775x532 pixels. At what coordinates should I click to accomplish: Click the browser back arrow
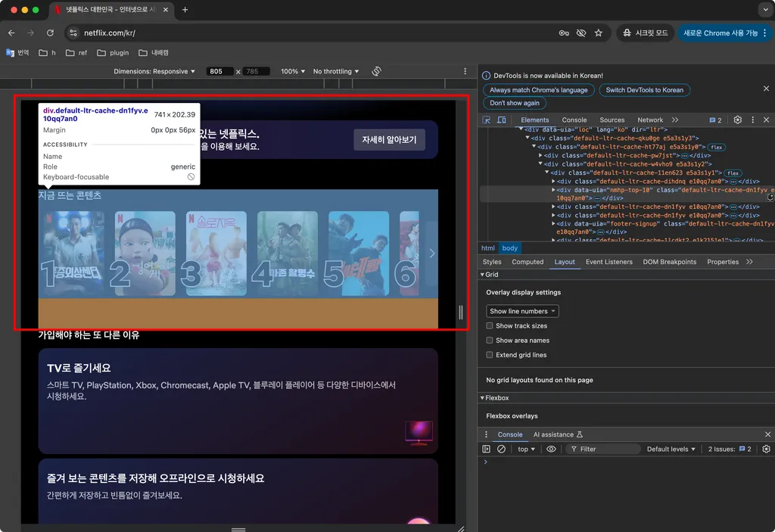11,33
